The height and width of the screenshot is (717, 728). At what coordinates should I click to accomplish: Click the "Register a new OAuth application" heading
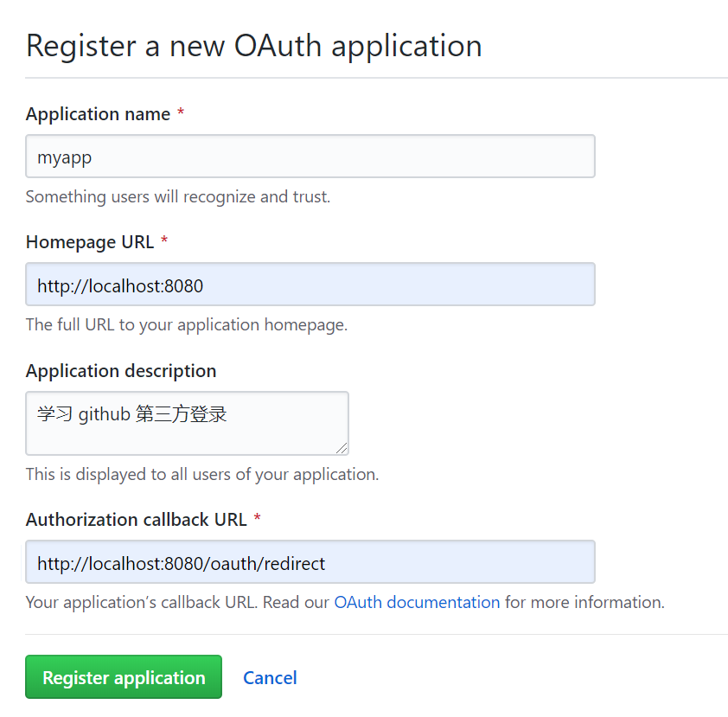[254, 46]
